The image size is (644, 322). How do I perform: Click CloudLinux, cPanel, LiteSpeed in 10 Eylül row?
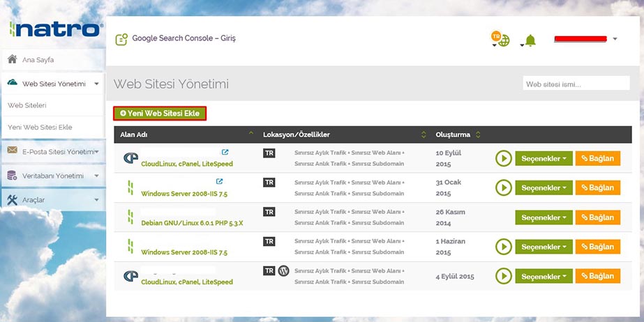click(x=187, y=164)
